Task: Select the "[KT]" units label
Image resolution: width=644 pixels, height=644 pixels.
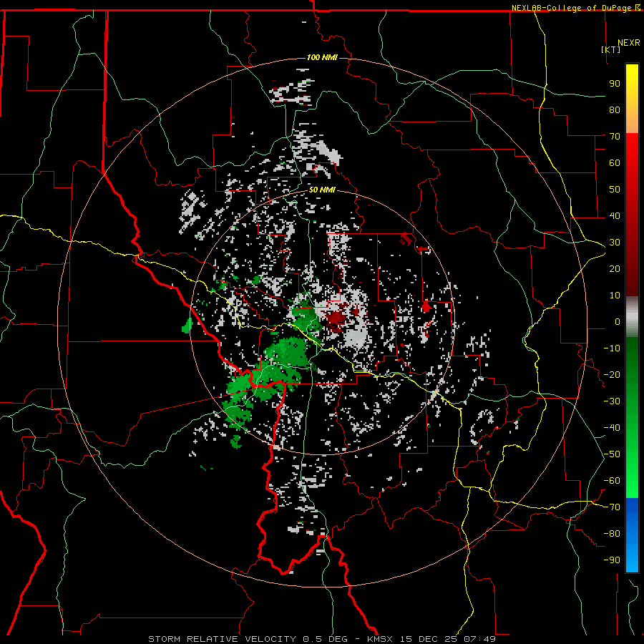Action: pos(611,49)
